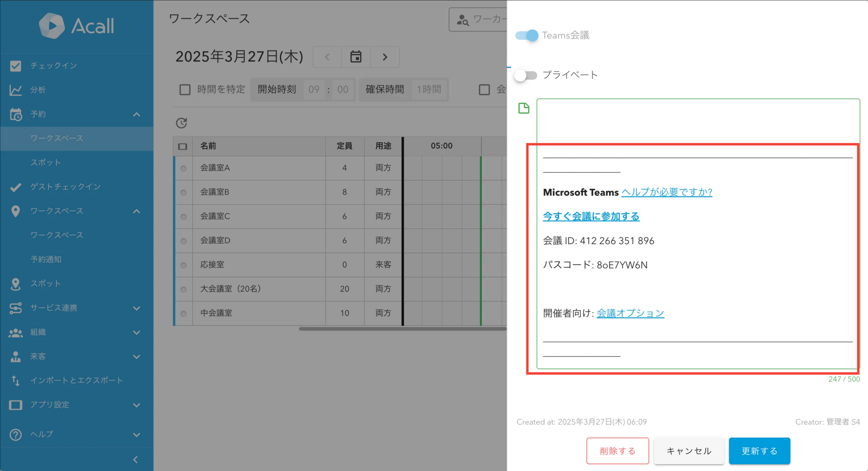Click the アプリ設定 screen icon
Screen dimensions: 868x471
[15, 405]
